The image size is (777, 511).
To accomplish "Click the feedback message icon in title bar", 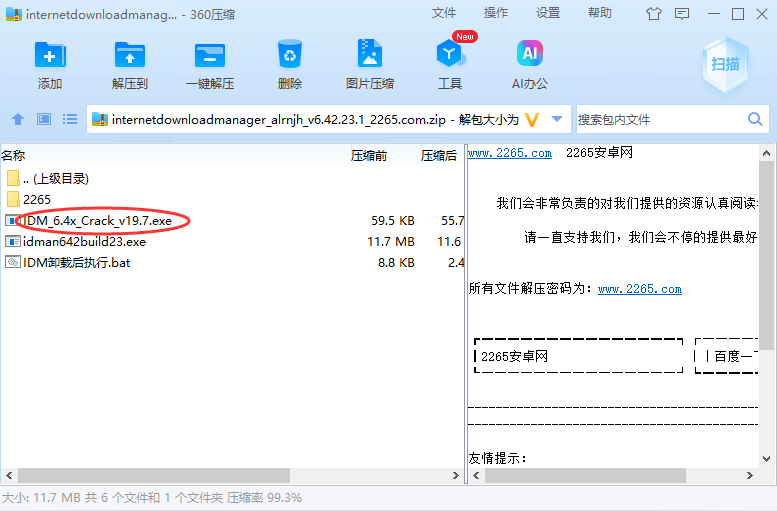I will click(x=682, y=13).
